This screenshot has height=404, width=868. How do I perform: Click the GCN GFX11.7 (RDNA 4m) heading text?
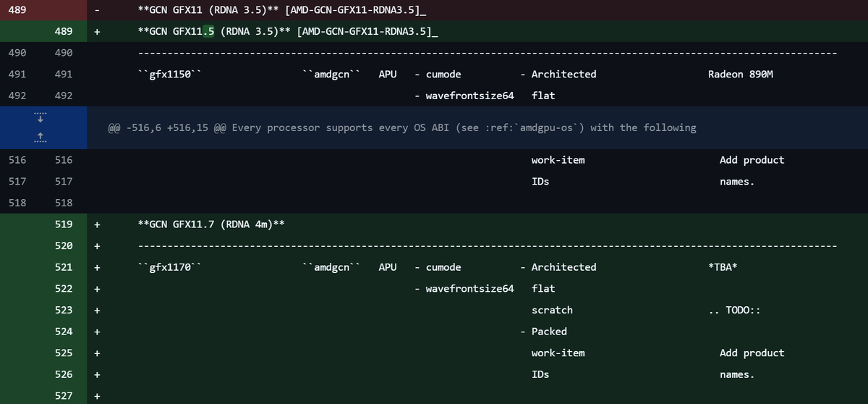point(210,224)
